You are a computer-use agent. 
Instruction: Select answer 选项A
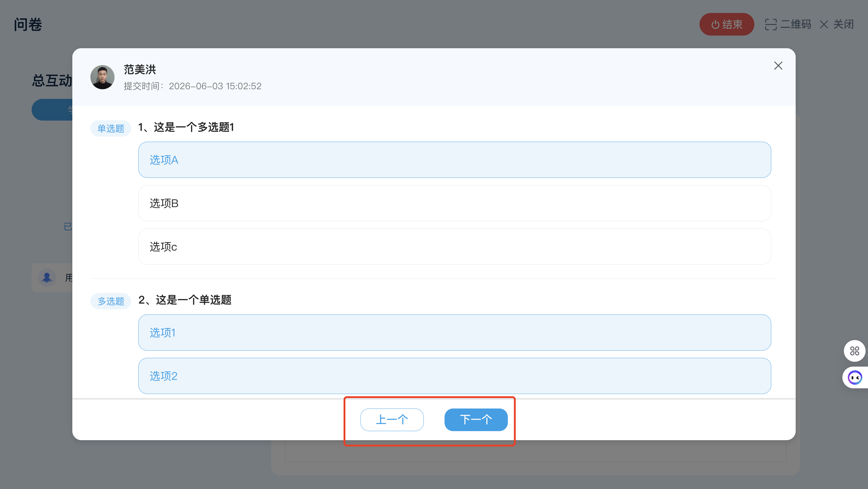pos(454,160)
